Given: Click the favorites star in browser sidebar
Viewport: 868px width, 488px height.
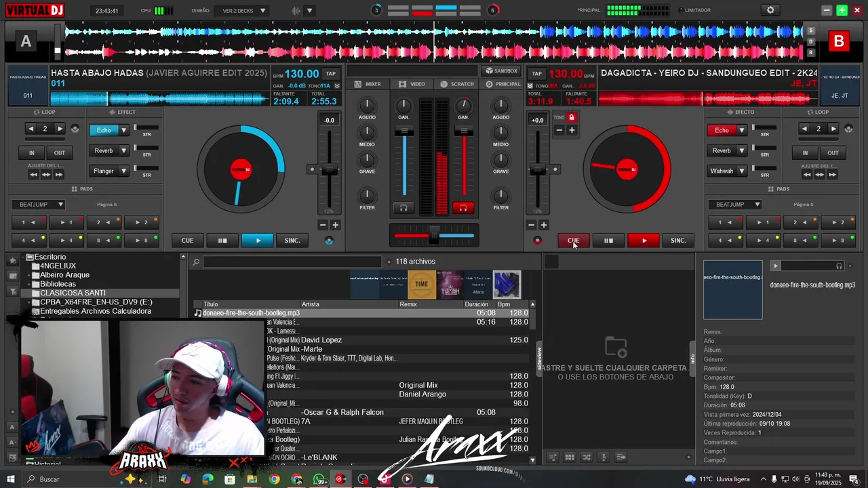Looking at the screenshot, I should (13, 261).
